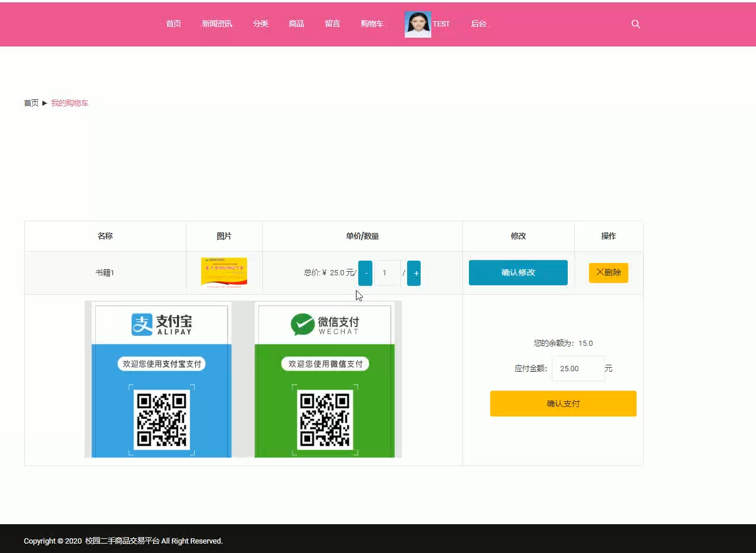The height and width of the screenshot is (553, 756).
Task: Click the WeChat Pay QR code
Action: [x=325, y=420]
